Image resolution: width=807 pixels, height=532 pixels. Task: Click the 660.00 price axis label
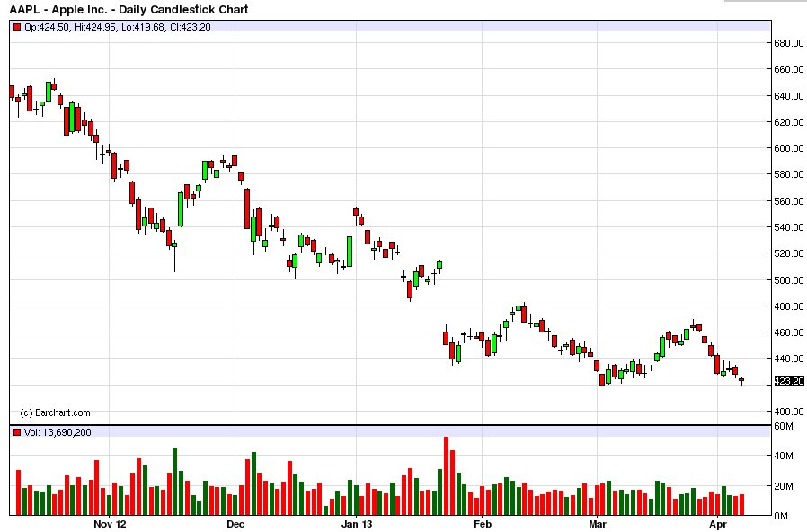click(x=788, y=69)
